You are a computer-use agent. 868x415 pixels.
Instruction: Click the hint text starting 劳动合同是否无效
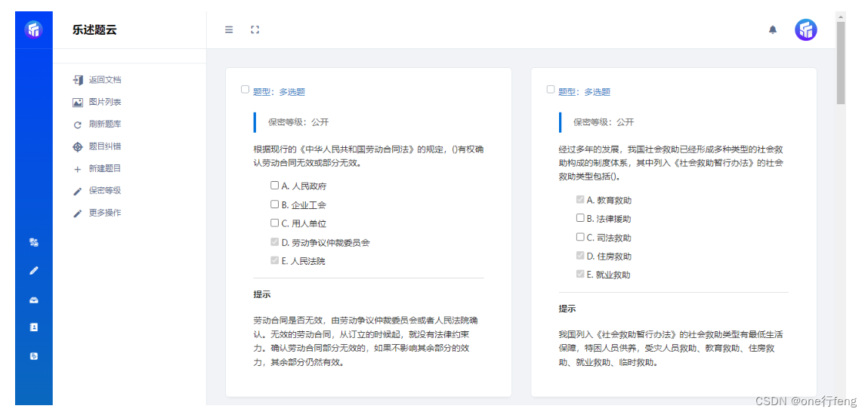point(367,342)
